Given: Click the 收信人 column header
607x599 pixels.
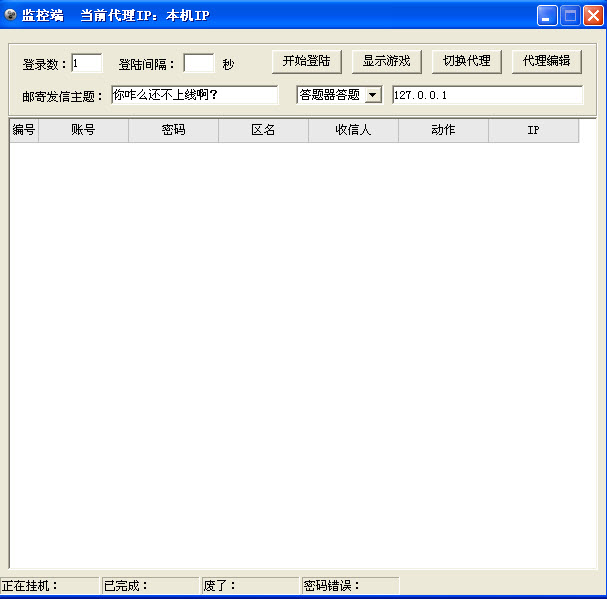Looking at the screenshot, I should pyautogui.click(x=353, y=130).
